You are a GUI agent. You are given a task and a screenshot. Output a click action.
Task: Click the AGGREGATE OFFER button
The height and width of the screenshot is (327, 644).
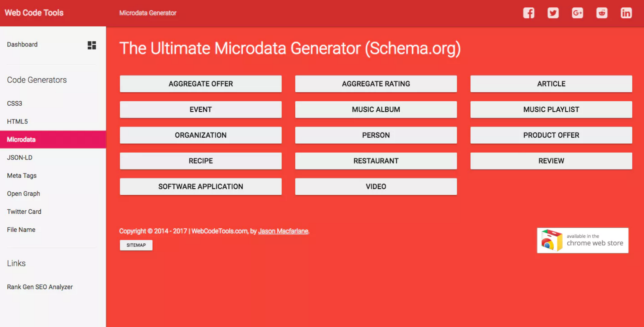coord(200,84)
